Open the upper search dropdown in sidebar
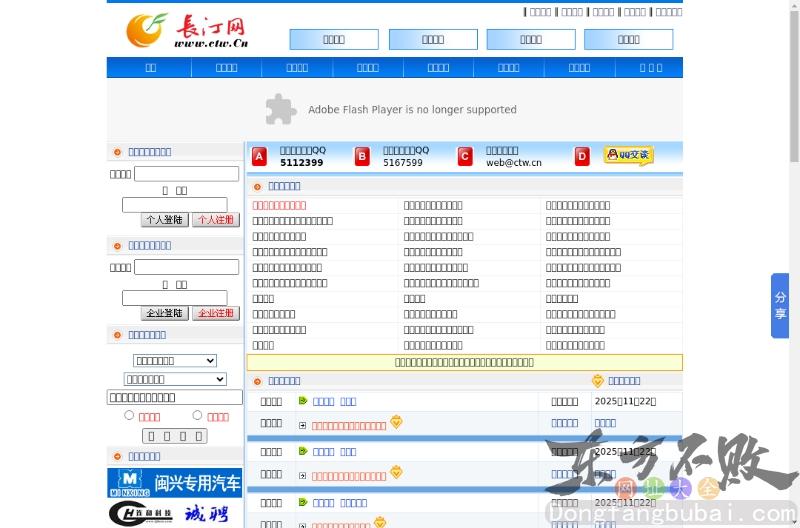The width and height of the screenshot is (800, 528). [x=174, y=361]
